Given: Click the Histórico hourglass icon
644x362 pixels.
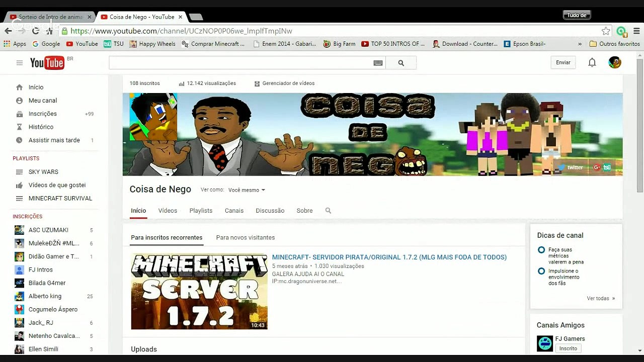Looking at the screenshot, I should coord(19,127).
